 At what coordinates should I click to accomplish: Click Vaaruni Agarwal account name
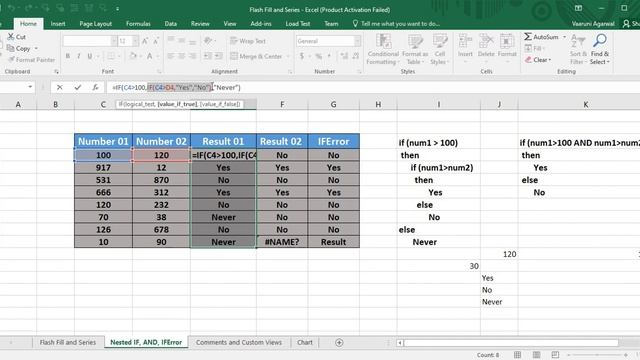click(x=593, y=24)
